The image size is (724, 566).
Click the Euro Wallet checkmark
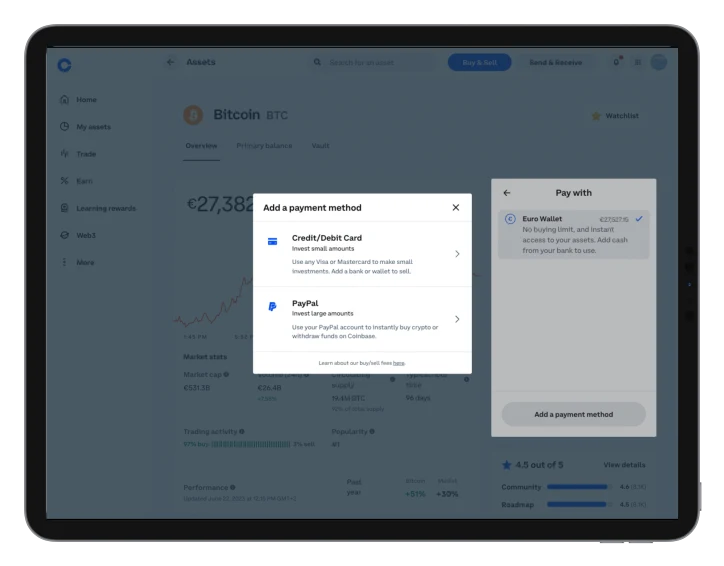pyautogui.click(x=639, y=219)
